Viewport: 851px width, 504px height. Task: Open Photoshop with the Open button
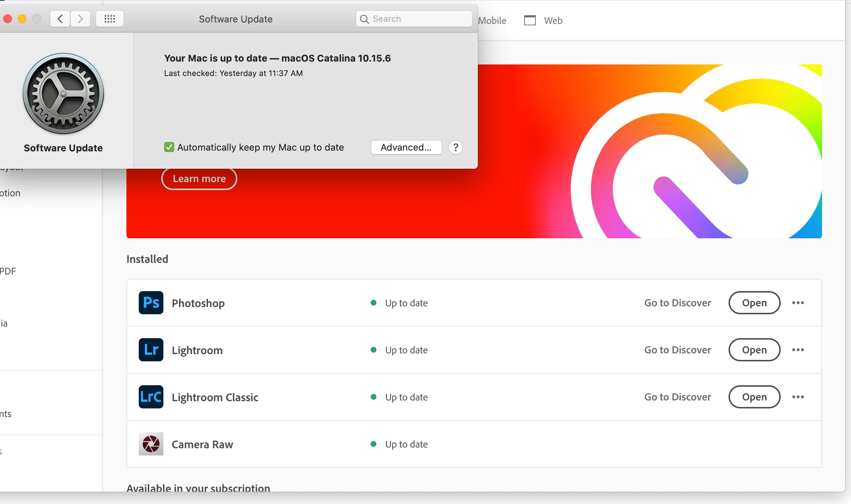pos(754,303)
